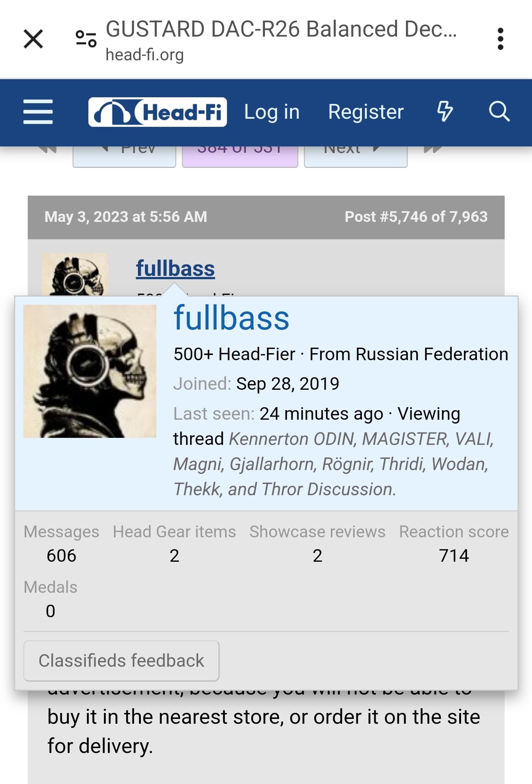Open fullbass profile from popup title

(x=231, y=318)
